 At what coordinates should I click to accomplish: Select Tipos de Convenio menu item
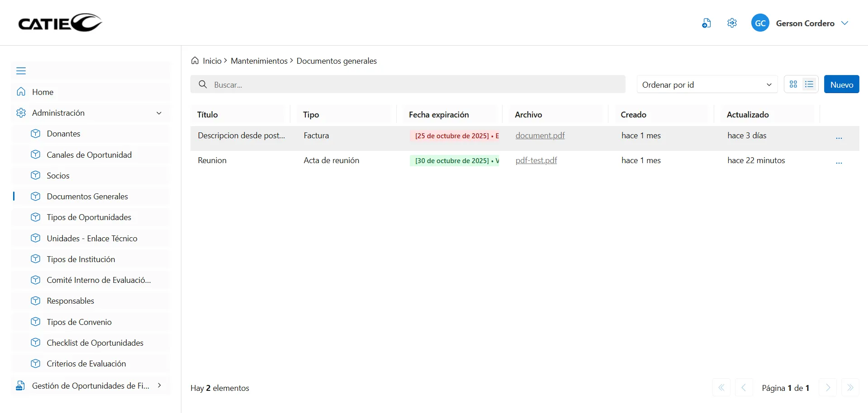[x=79, y=322]
